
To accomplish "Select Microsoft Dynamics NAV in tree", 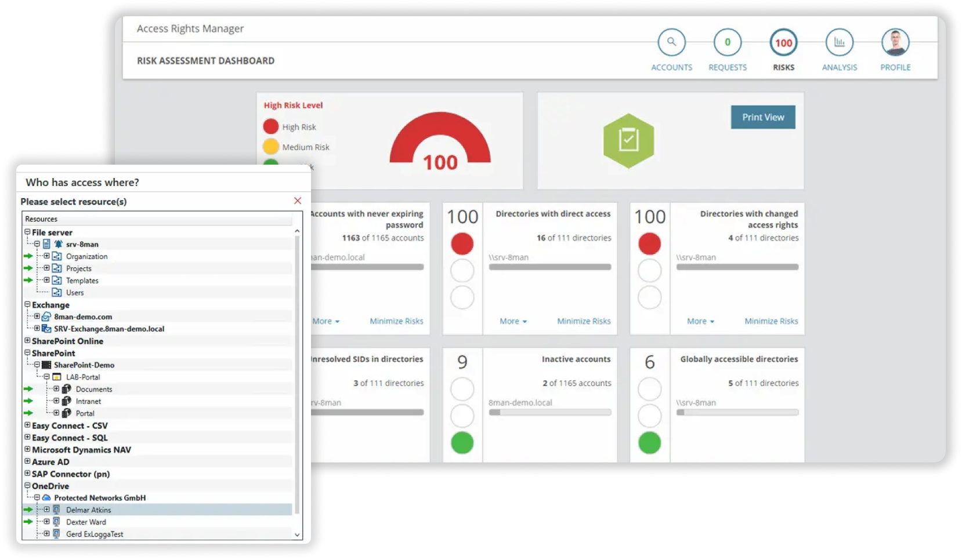I will (81, 450).
